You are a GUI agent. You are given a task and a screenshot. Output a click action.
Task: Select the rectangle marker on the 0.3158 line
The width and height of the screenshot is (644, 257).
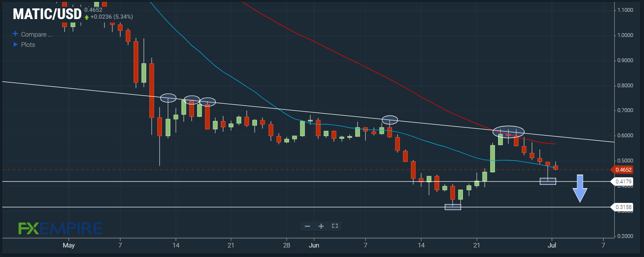coord(453,207)
